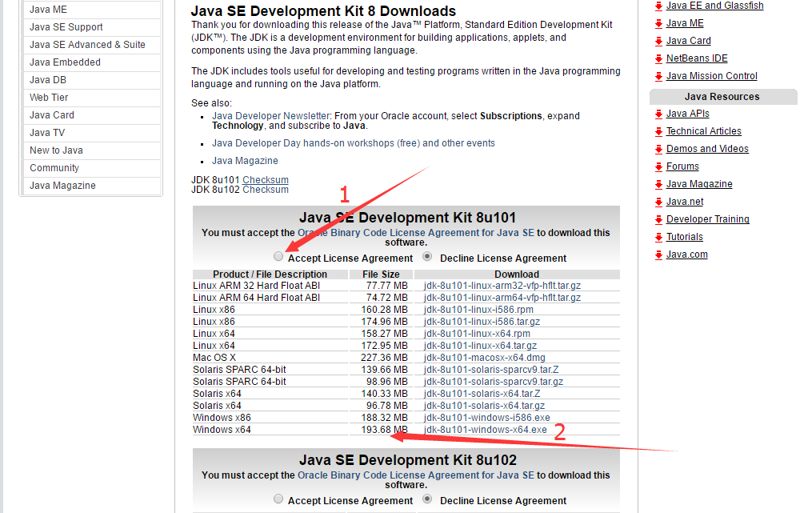Open Java Card in left menu
The height and width of the screenshot is (513, 812).
click(92, 115)
